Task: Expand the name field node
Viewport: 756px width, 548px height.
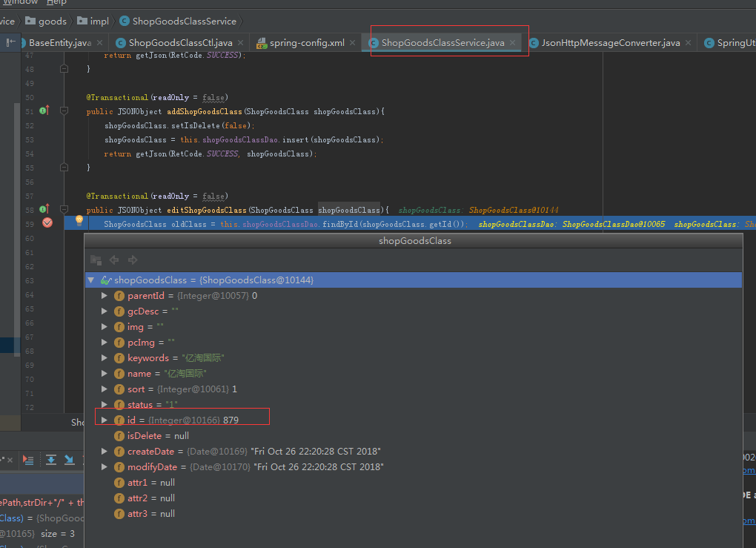Action: coord(105,373)
